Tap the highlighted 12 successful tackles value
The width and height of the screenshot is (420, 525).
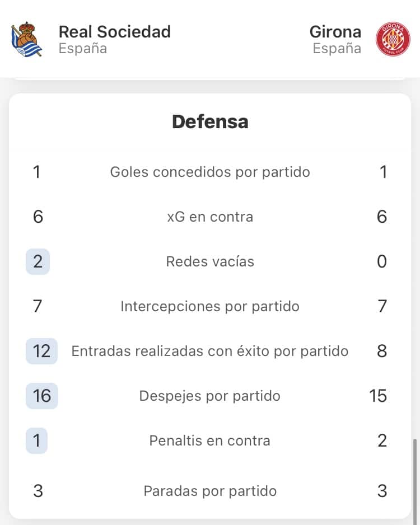41,351
